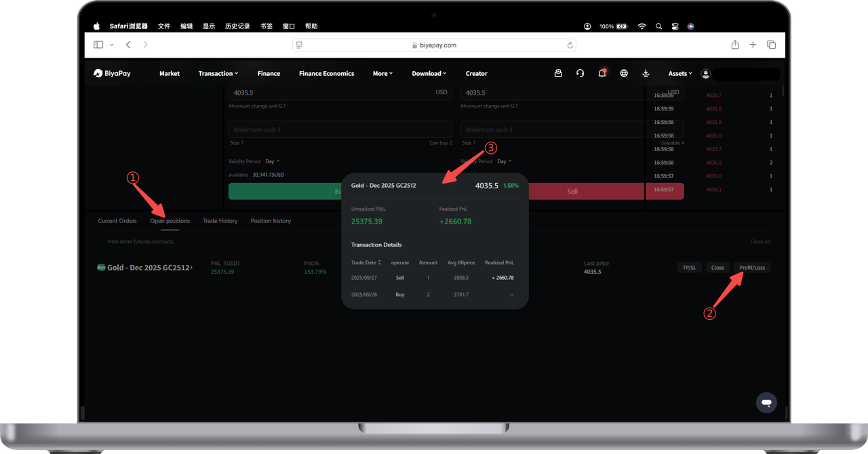Expand the Assets dropdown

point(680,73)
